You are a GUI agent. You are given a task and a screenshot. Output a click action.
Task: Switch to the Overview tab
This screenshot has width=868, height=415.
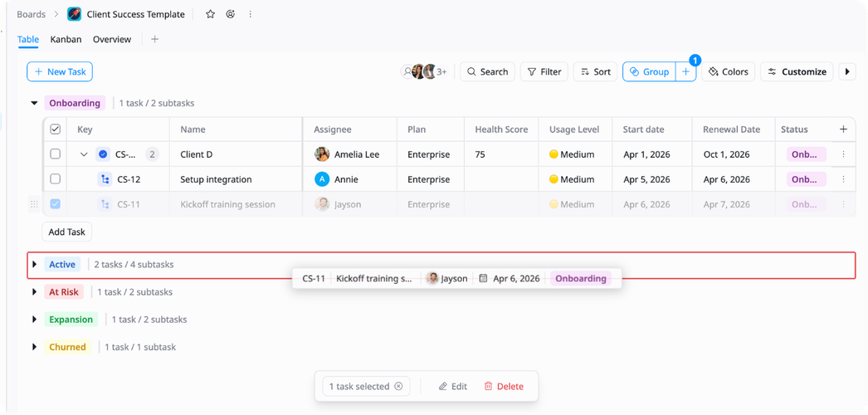click(x=112, y=39)
